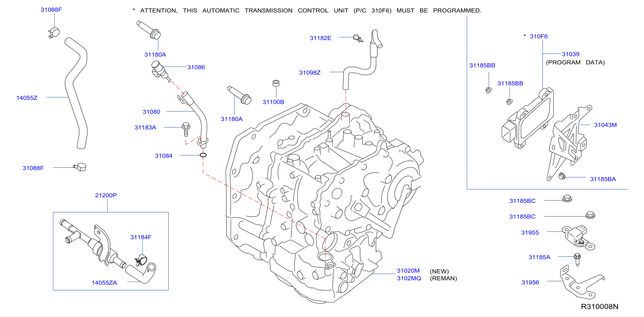Click the 31084 O-ring drawing

pos(203,155)
